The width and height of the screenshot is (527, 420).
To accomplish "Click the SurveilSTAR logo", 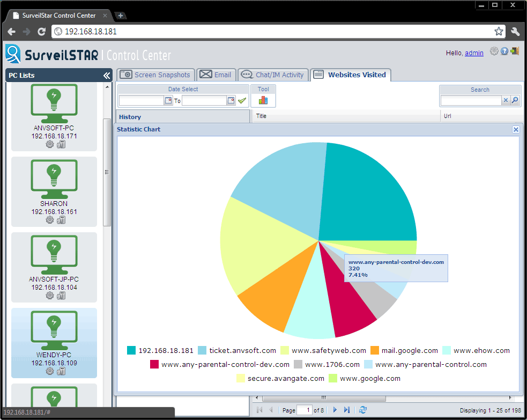I will pyautogui.click(x=52, y=54).
